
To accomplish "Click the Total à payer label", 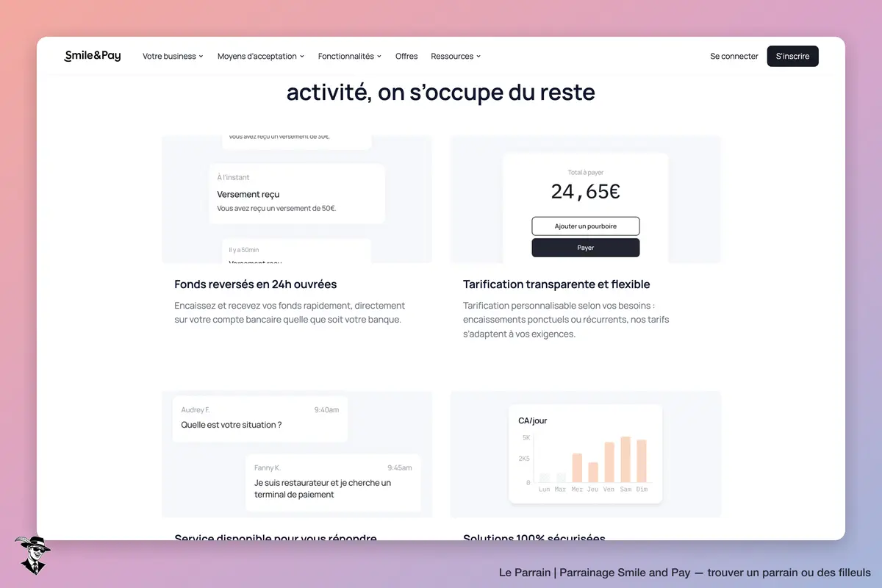I will pos(586,173).
